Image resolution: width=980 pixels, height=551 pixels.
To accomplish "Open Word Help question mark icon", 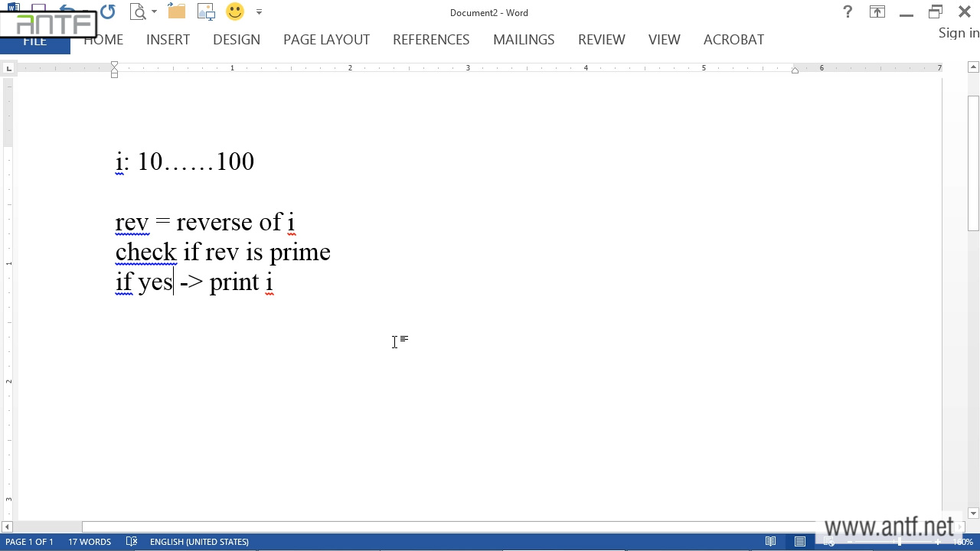I will [848, 12].
